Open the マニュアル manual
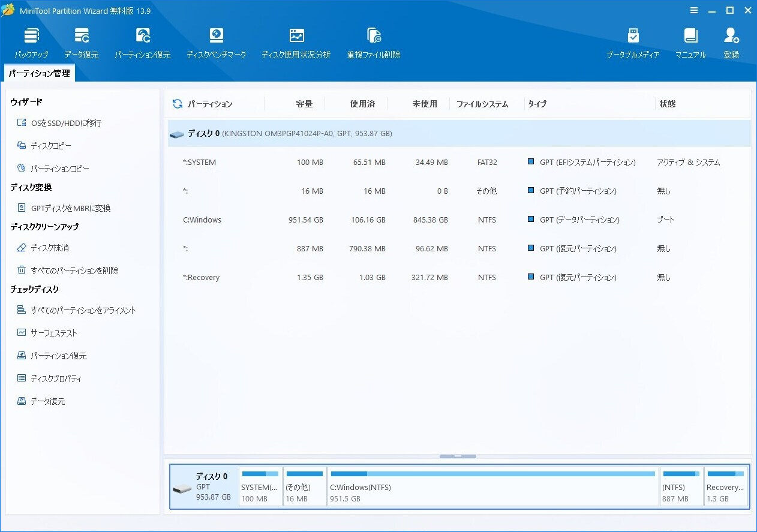 point(690,43)
